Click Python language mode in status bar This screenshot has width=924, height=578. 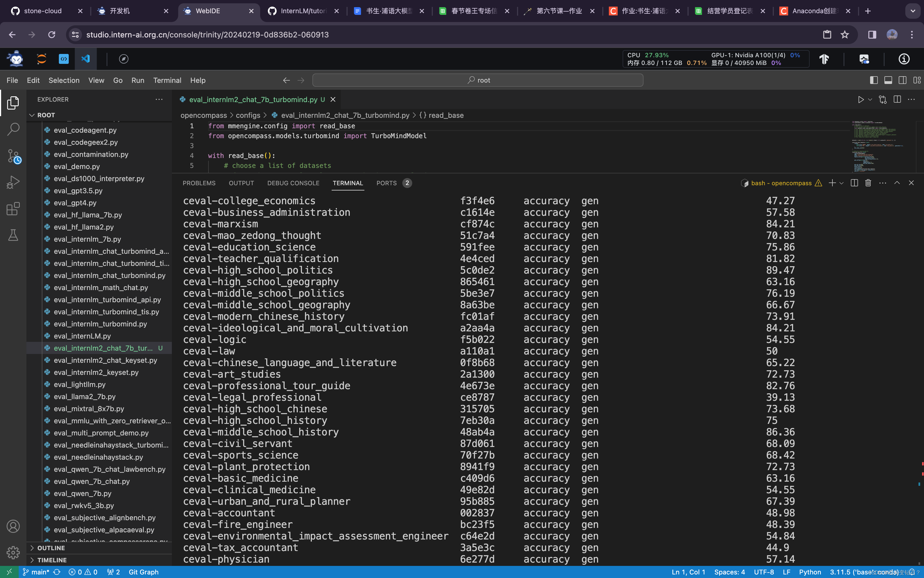pos(810,572)
